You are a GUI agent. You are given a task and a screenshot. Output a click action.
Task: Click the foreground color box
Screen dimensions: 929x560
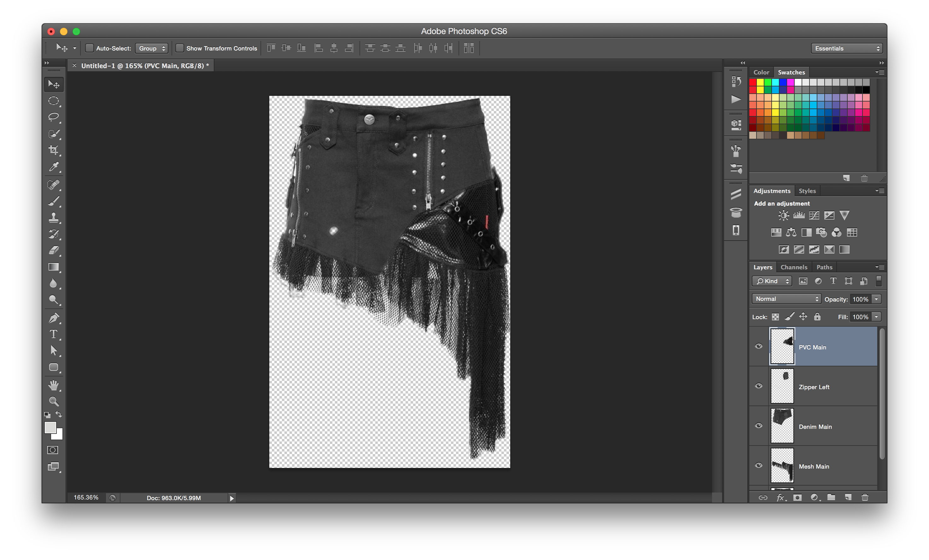coord(50,427)
